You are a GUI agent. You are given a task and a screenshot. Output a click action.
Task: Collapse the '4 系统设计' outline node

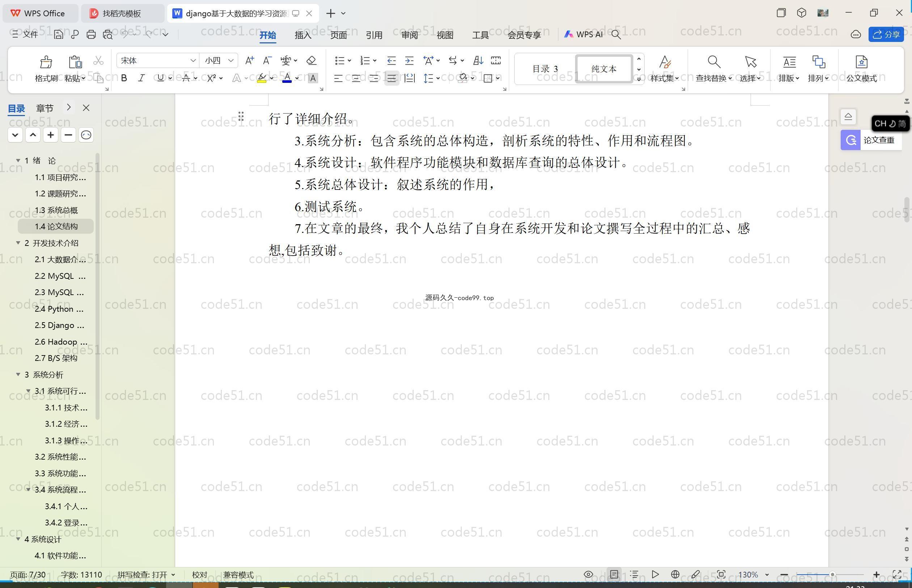click(x=18, y=539)
